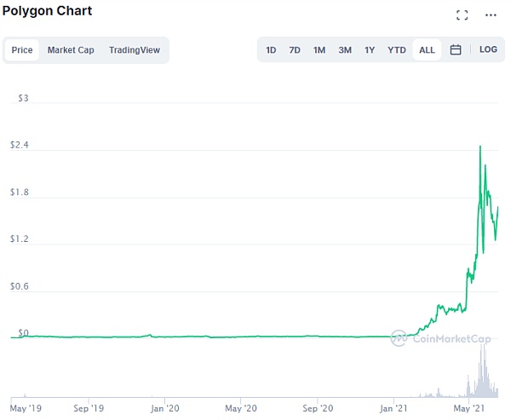The height and width of the screenshot is (420, 511).
Task: Click the CoinMarketCap watermark logo
Action: pos(440,338)
